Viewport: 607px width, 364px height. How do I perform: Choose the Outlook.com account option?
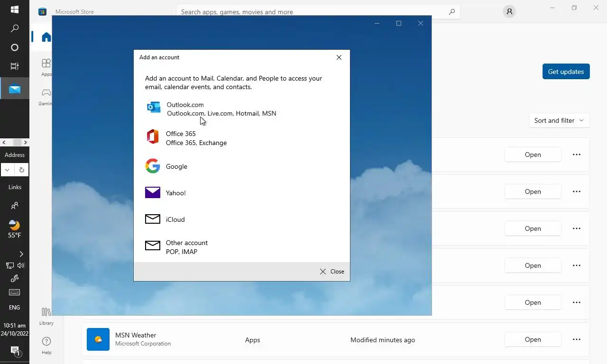tap(242, 109)
